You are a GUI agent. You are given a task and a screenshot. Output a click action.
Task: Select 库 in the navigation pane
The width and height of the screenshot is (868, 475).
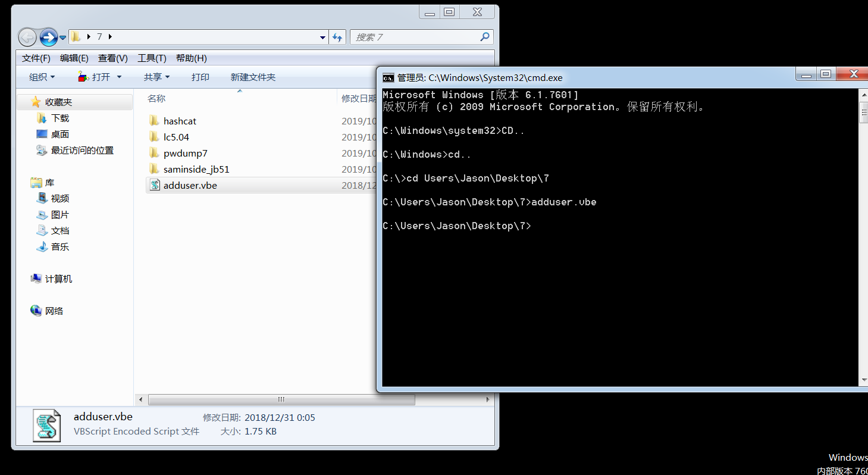click(x=49, y=183)
